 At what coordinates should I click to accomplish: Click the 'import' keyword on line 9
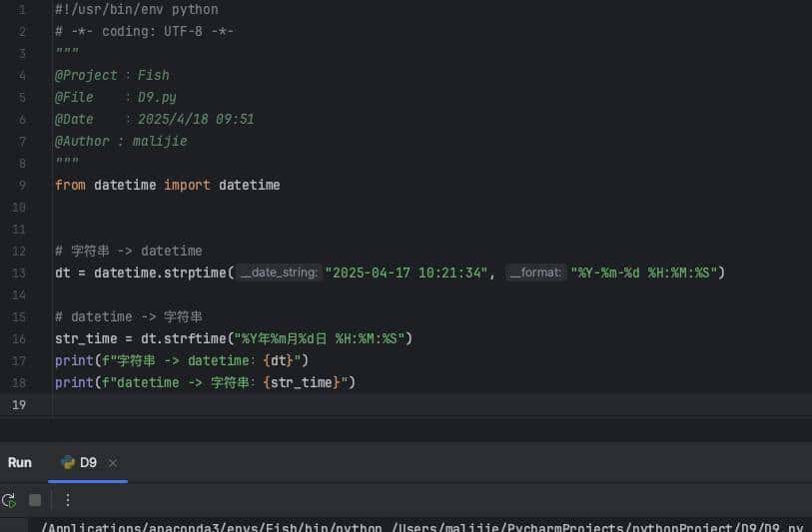[187, 186]
